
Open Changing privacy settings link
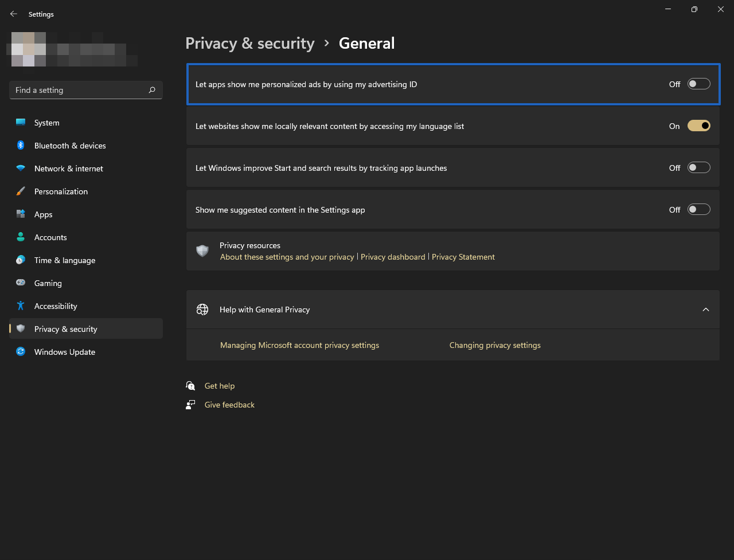tap(495, 345)
